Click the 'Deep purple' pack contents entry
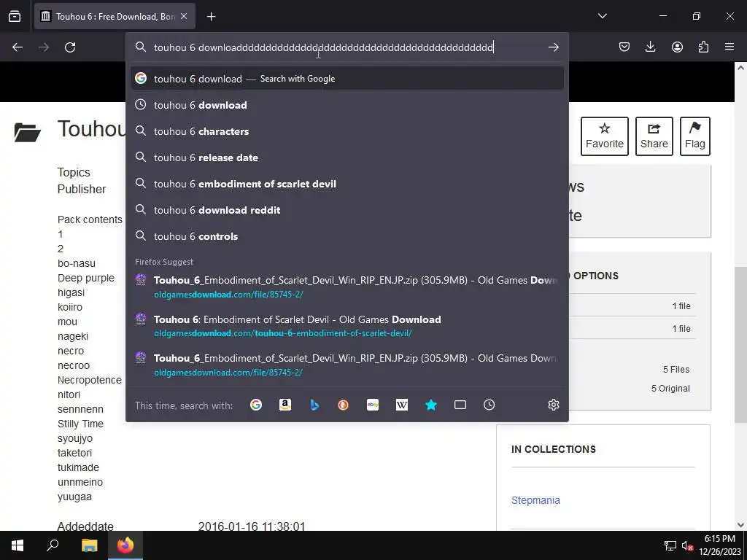Viewport: 747px width, 560px height. click(x=86, y=278)
